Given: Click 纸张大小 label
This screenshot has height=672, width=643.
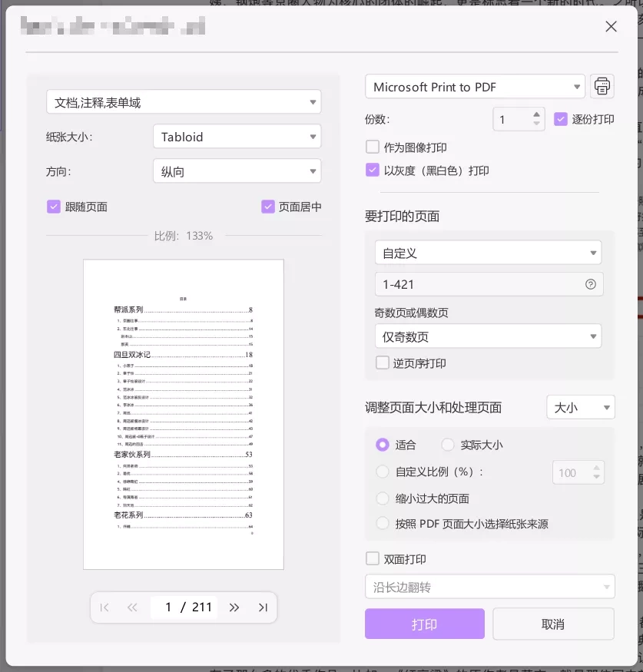Looking at the screenshot, I should pos(69,137).
